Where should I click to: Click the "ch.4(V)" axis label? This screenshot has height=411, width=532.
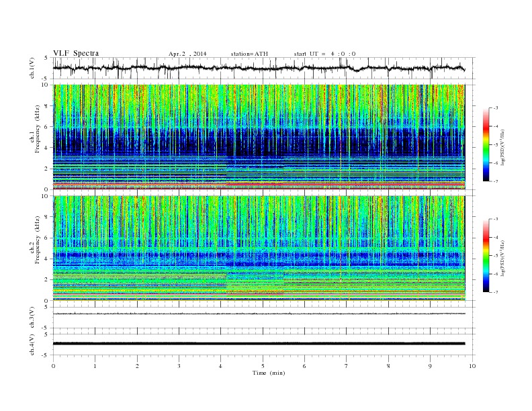(x=32, y=345)
